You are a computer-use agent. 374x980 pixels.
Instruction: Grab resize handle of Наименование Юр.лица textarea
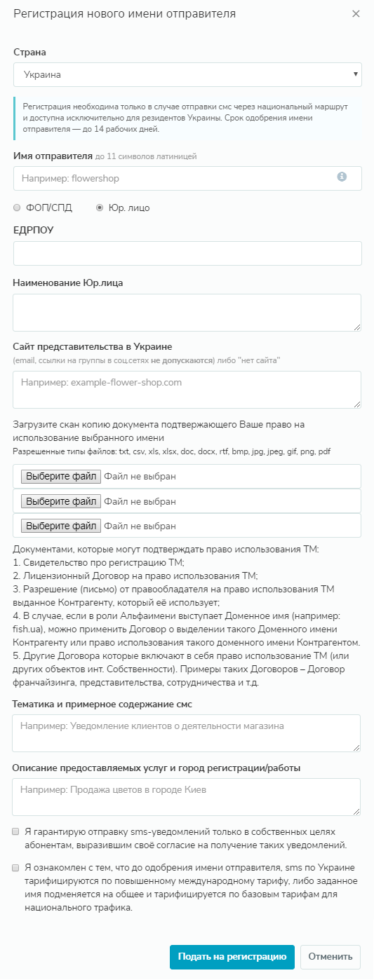pos(357,327)
